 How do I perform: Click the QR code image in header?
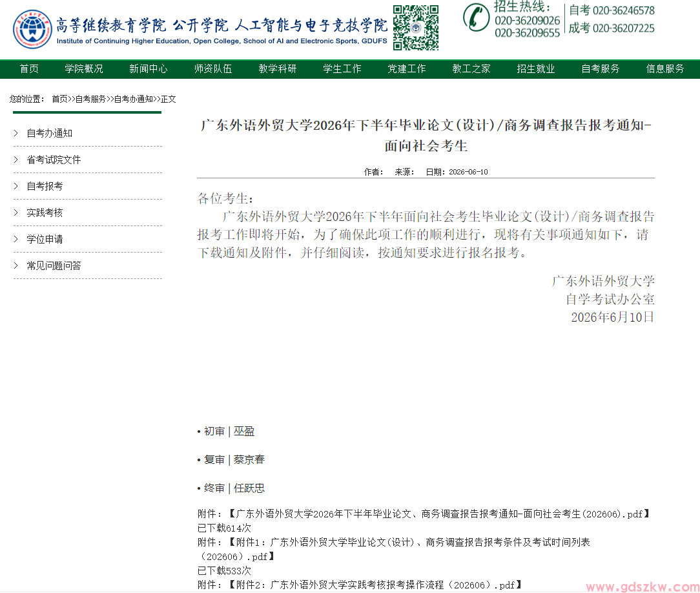[x=416, y=28]
